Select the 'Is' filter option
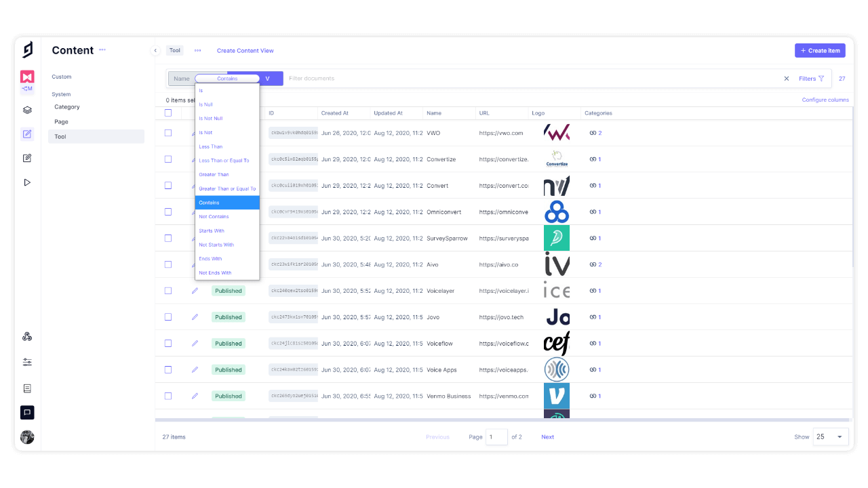 pos(227,90)
